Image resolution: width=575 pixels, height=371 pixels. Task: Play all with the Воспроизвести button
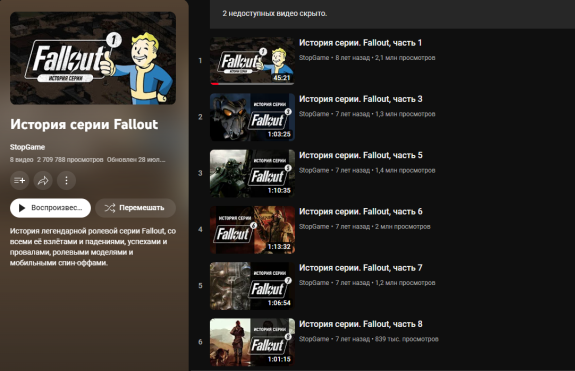click(50, 208)
